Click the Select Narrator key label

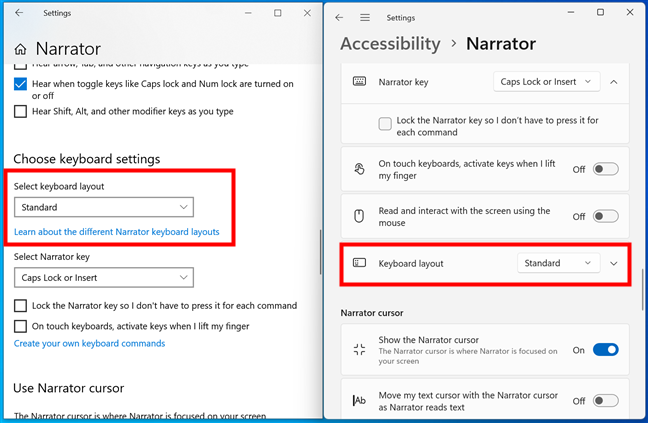click(x=52, y=257)
